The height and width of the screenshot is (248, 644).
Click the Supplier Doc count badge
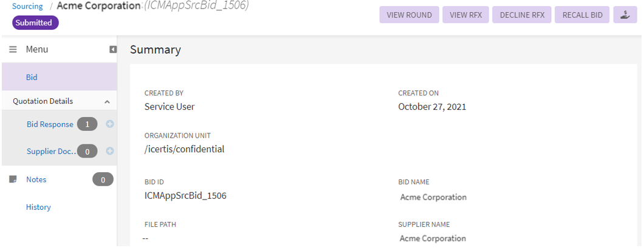[x=87, y=152]
